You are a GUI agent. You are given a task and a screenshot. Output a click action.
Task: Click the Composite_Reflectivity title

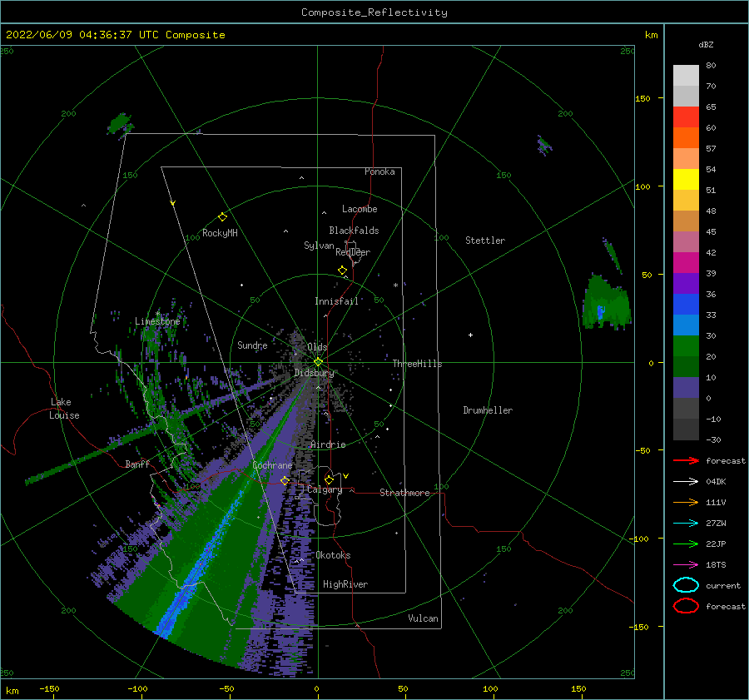point(374,12)
